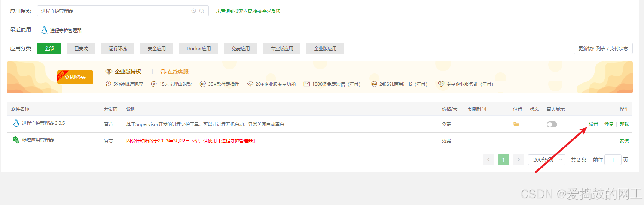
Task: Select the 专业版应用 category tab
Action: [282, 48]
